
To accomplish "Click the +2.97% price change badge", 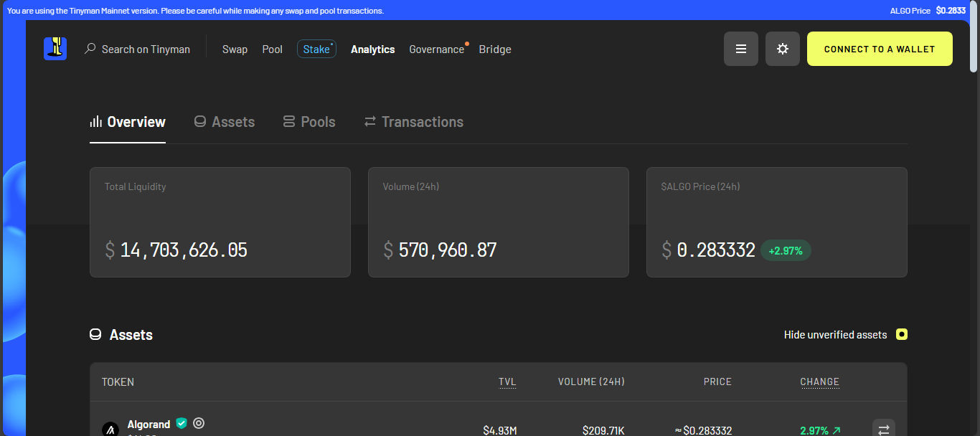I will click(x=786, y=251).
